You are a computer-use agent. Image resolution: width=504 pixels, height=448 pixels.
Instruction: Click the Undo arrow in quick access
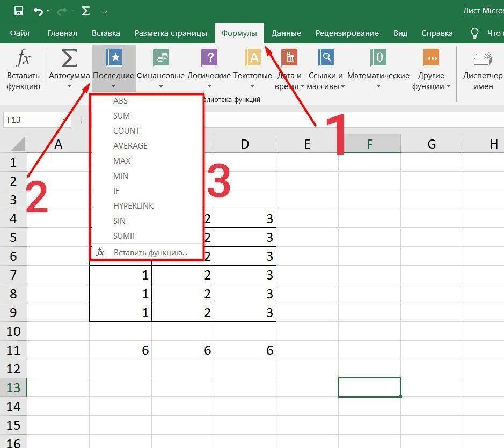tap(38, 11)
